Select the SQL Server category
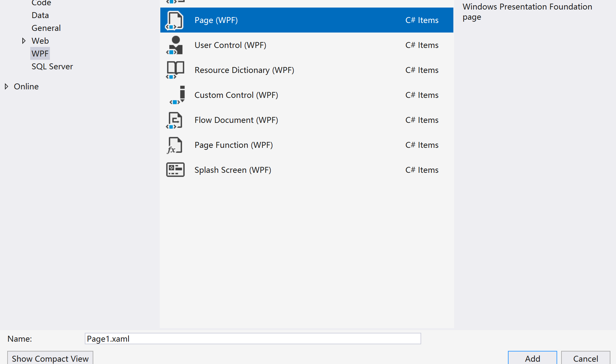Screen dimensions: 616x364 [52, 66]
